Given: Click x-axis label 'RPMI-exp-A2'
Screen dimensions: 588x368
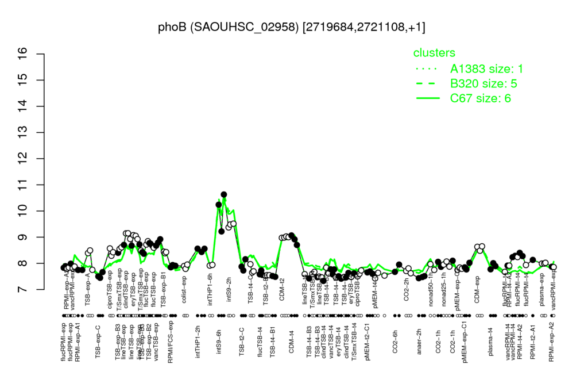Looking at the screenshot, I should coord(551,342).
